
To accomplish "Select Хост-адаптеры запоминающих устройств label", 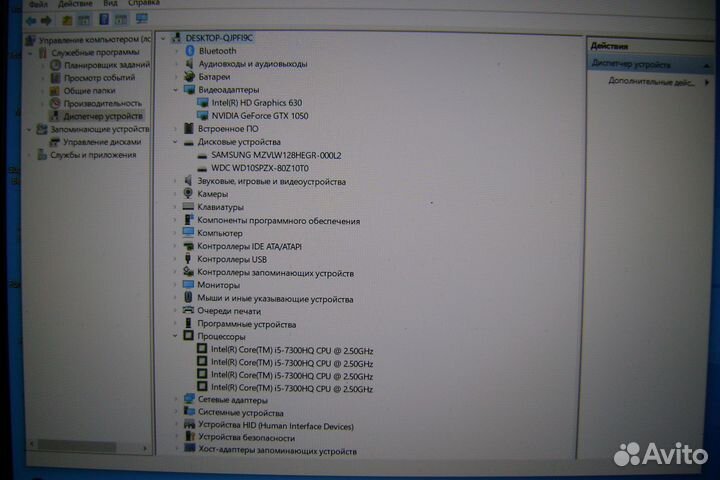I will tap(277, 452).
